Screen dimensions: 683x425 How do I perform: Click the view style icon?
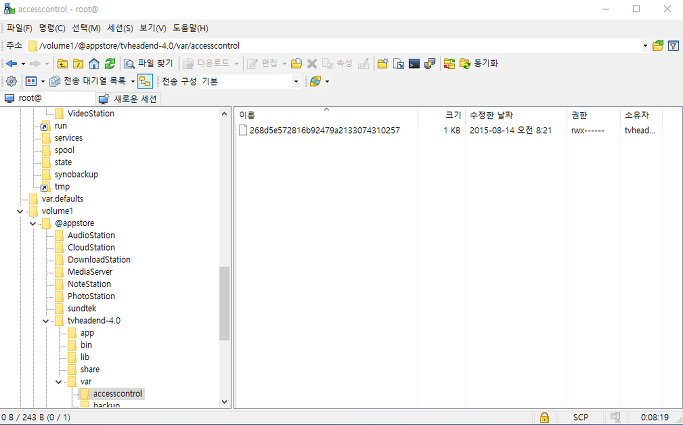[31, 81]
